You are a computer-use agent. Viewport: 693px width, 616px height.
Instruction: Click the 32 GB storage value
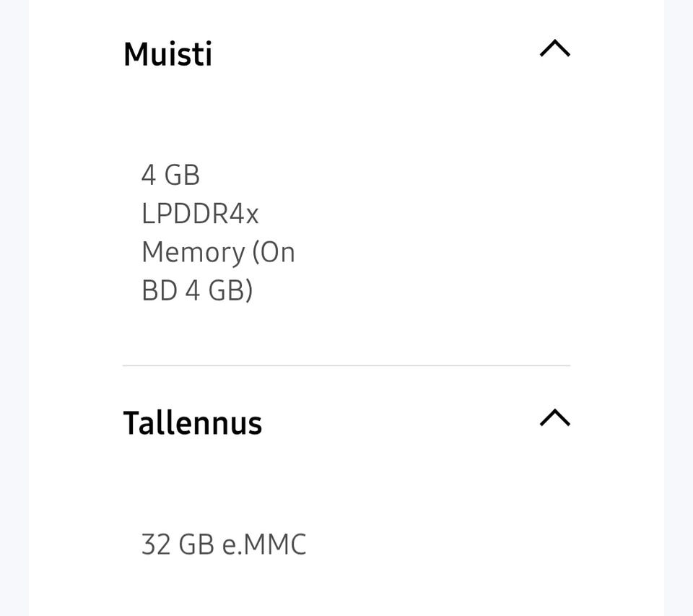point(178,545)
